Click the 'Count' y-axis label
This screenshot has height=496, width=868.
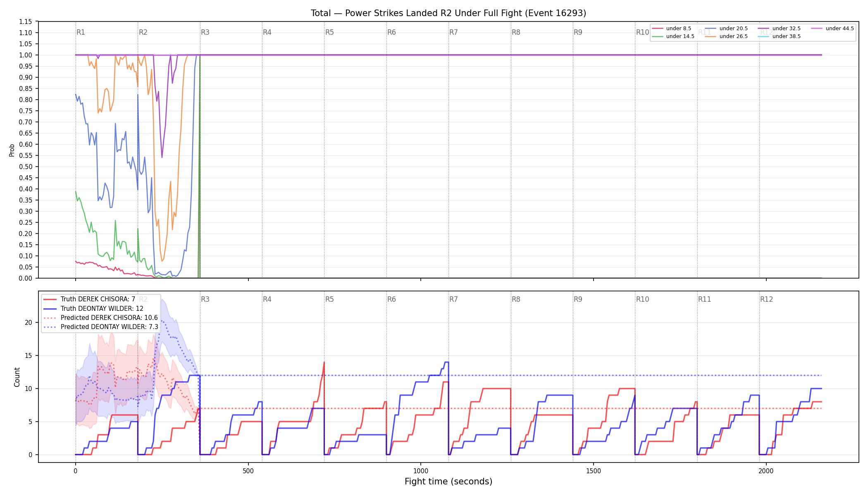pyautogui.click(x=17, y=377)
